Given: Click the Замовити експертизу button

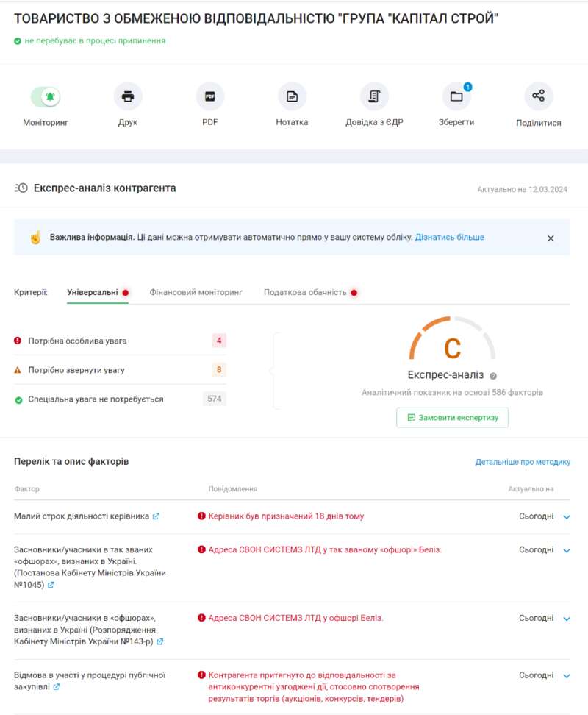Looking at the screenshot, I should [452, 418].
